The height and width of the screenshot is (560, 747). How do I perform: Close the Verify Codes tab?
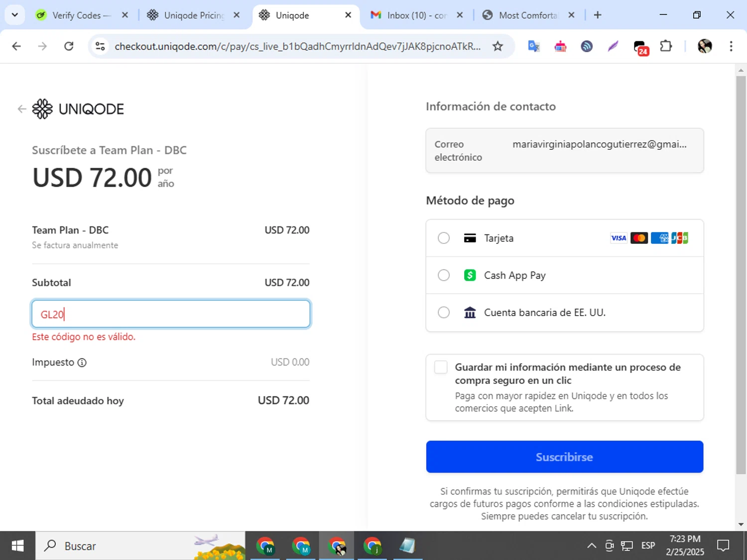click(x=125, y=15)
